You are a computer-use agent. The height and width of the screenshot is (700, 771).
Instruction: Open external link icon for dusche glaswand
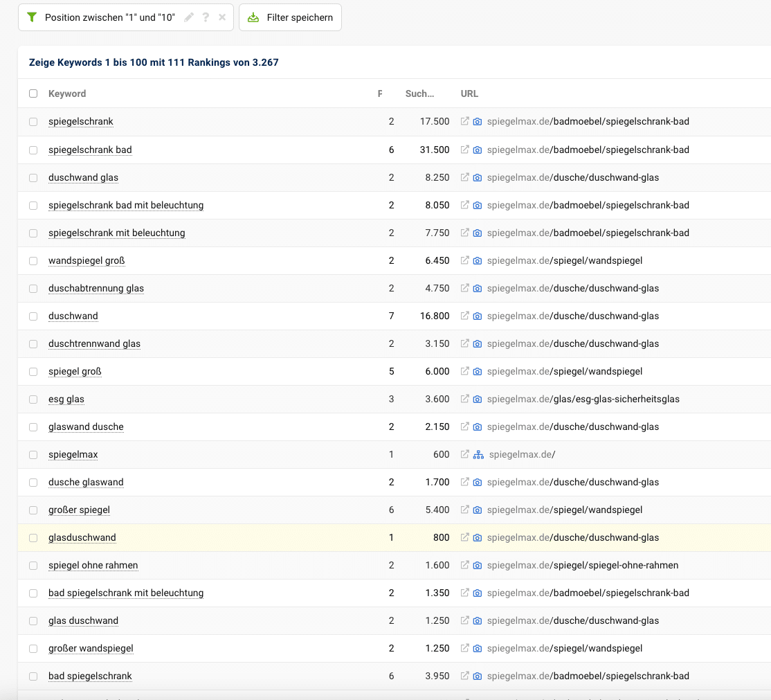[464, 482]
